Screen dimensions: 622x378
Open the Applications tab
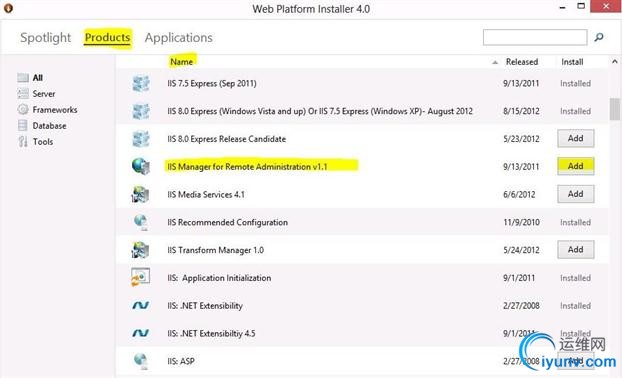(179, 38)
